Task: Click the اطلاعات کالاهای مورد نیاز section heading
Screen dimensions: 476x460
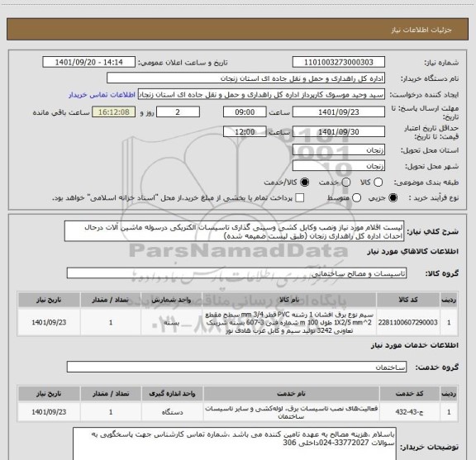Action: 413,251
